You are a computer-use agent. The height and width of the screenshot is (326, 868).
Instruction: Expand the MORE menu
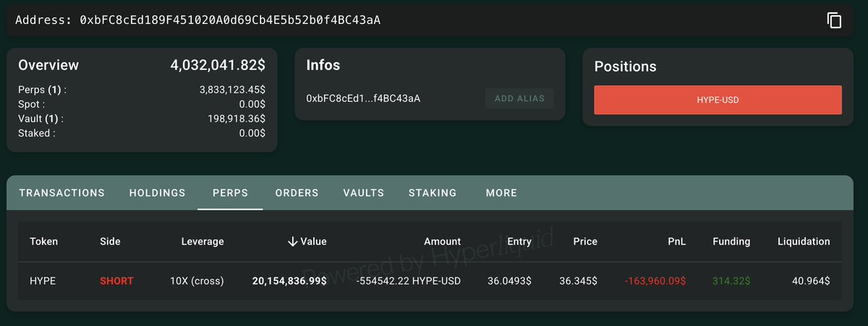[x=501, y=193]
